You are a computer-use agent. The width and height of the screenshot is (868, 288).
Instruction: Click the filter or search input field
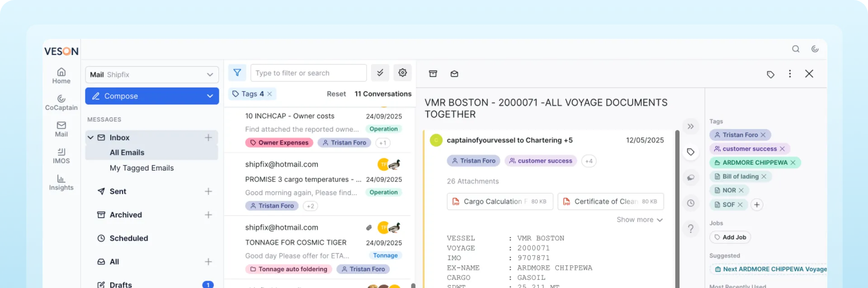tap(308, 73)
